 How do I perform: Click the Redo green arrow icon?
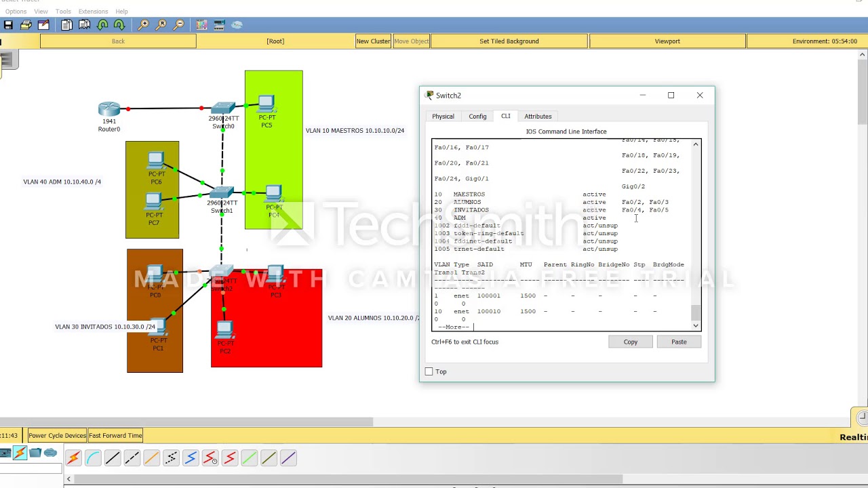119,25
